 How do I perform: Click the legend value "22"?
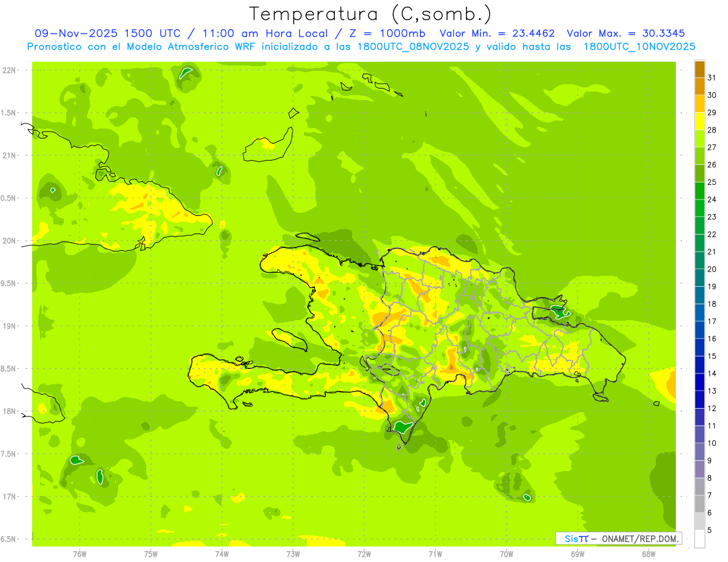pyautogui.click(x=712, y=234)
